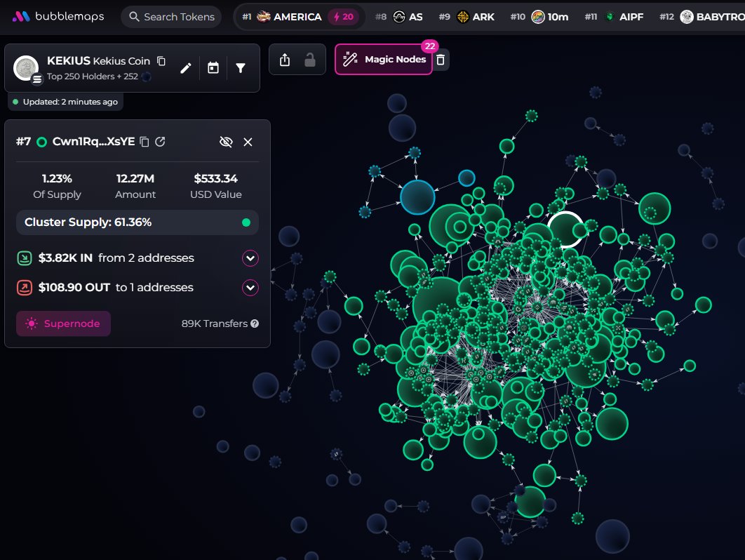
Task: Click the magic wand icon
Action: point(350,59)
